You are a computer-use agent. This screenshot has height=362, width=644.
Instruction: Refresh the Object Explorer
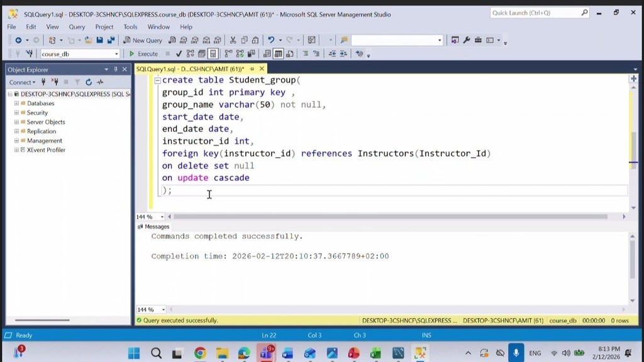[x=89, y=82]
